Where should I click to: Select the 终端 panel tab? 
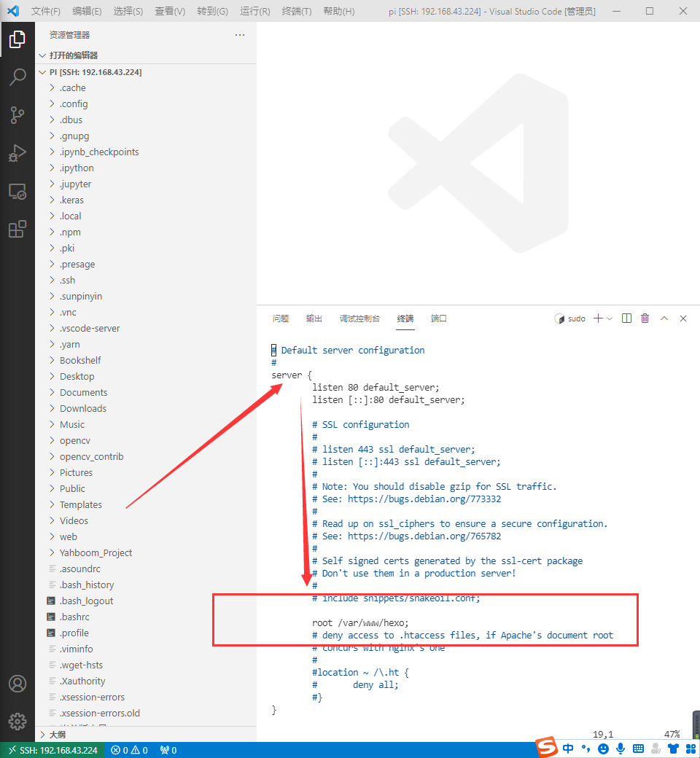[x=405, y=319]
